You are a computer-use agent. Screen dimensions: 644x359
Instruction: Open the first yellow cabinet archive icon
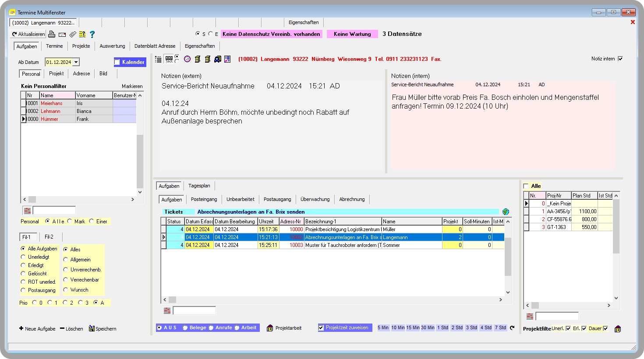198,59
